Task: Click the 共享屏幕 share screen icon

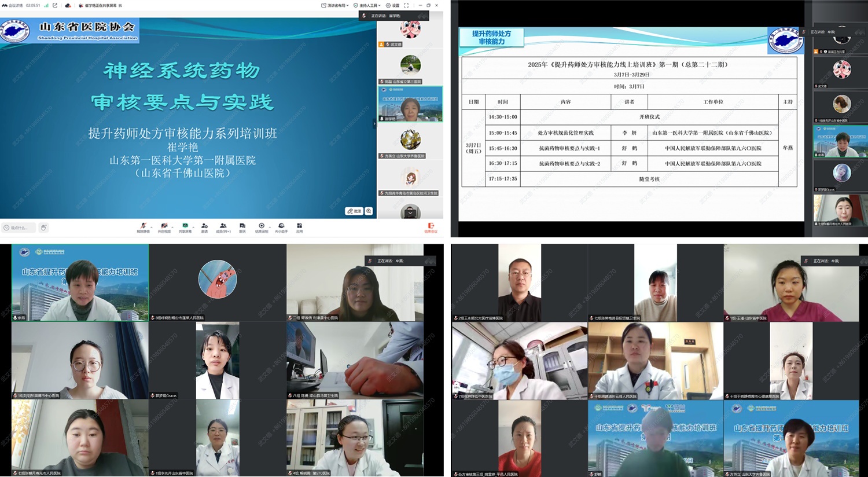Action: [x=185, y=226]
